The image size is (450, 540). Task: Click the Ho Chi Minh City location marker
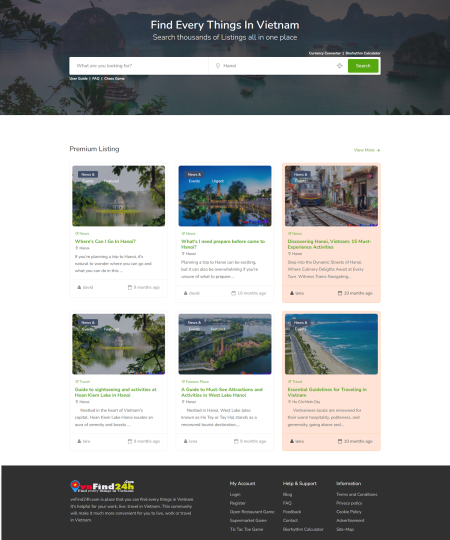point(290,402)
